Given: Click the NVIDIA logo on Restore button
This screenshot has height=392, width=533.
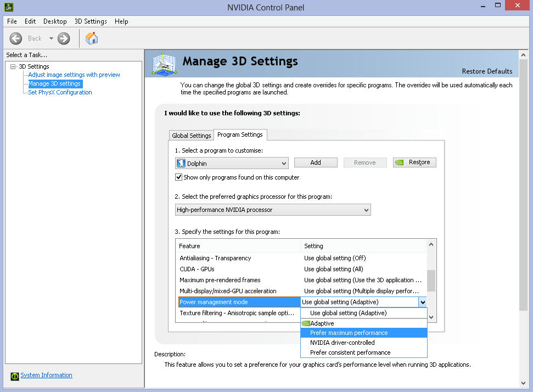Looking at the screenshot, I should [400, 163].
